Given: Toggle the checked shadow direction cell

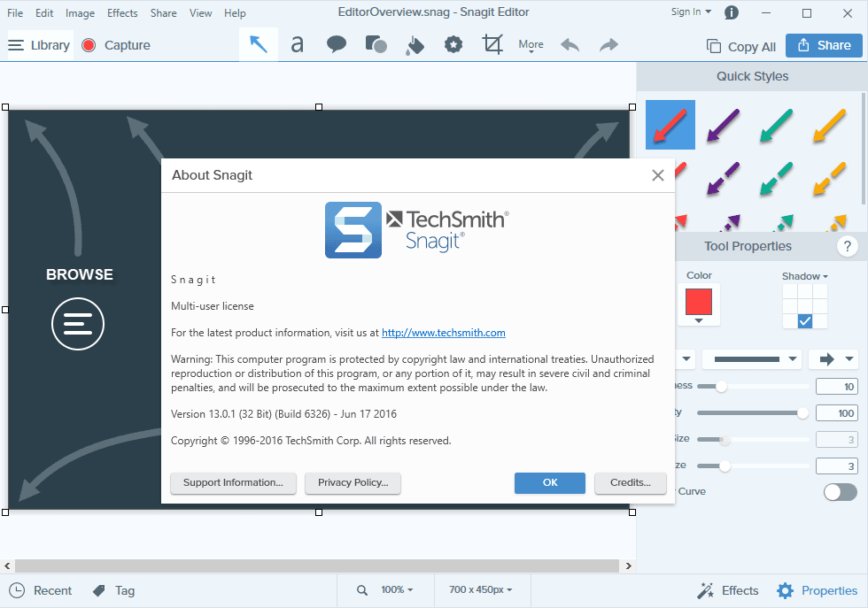Looking at the screenshot, I should 804,321.
